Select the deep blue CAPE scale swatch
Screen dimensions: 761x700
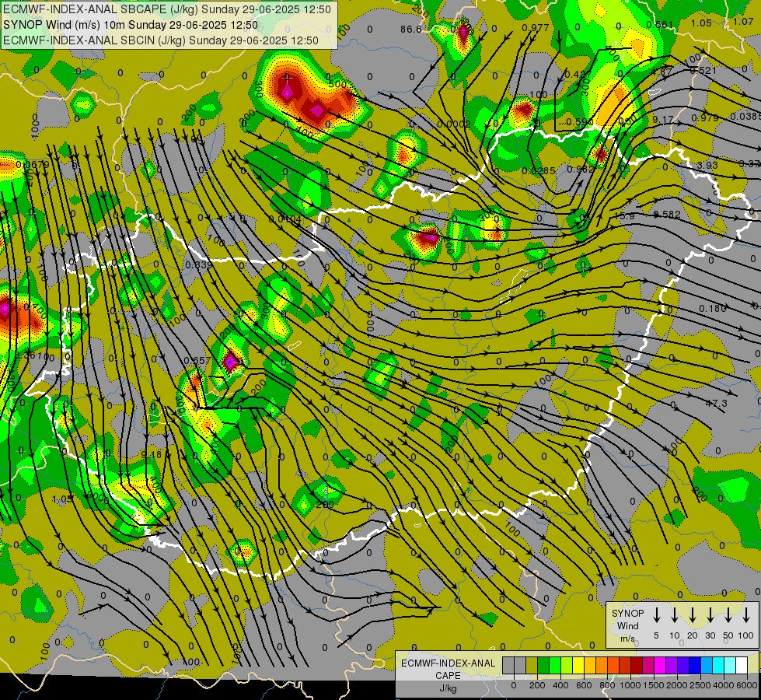coord(694,666)
